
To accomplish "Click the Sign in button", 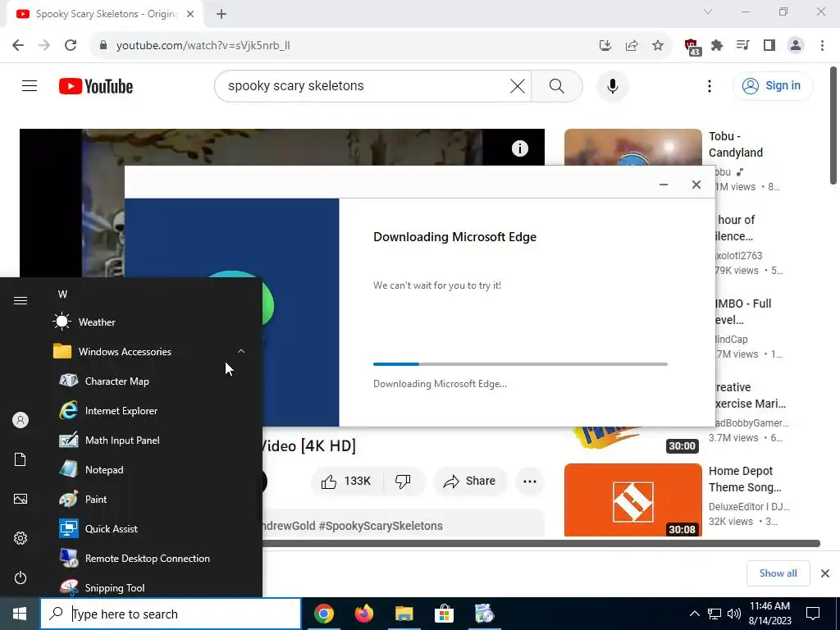I will [773, 85].
